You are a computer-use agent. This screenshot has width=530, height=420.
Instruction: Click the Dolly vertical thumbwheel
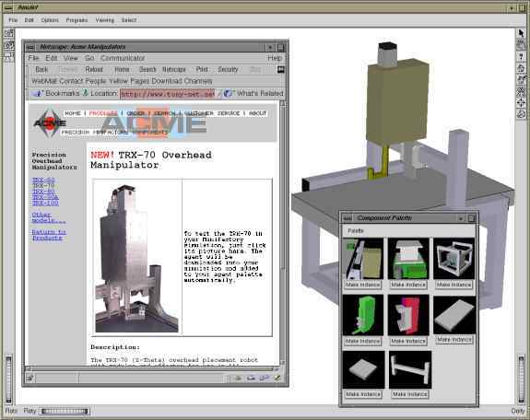(x=521, y=379)
